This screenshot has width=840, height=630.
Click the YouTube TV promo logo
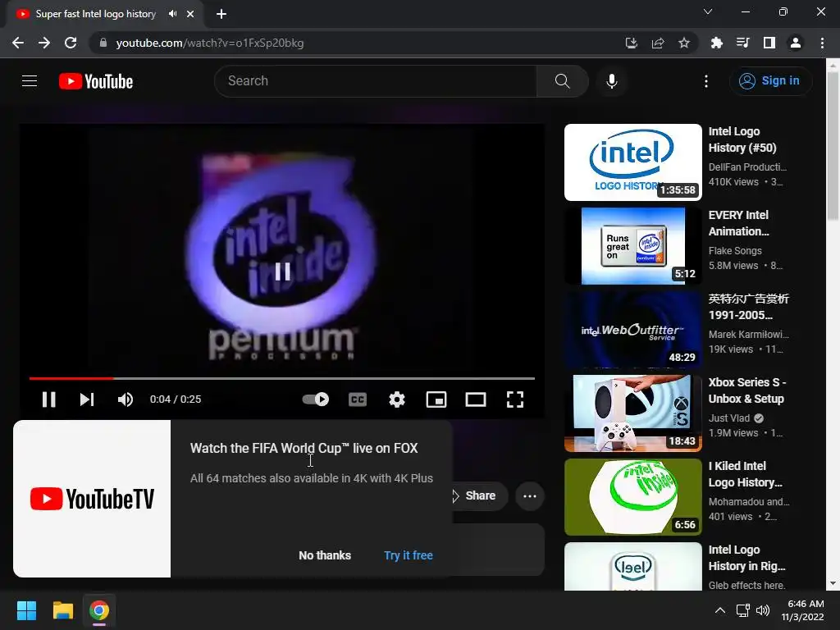tap(92, 499)
